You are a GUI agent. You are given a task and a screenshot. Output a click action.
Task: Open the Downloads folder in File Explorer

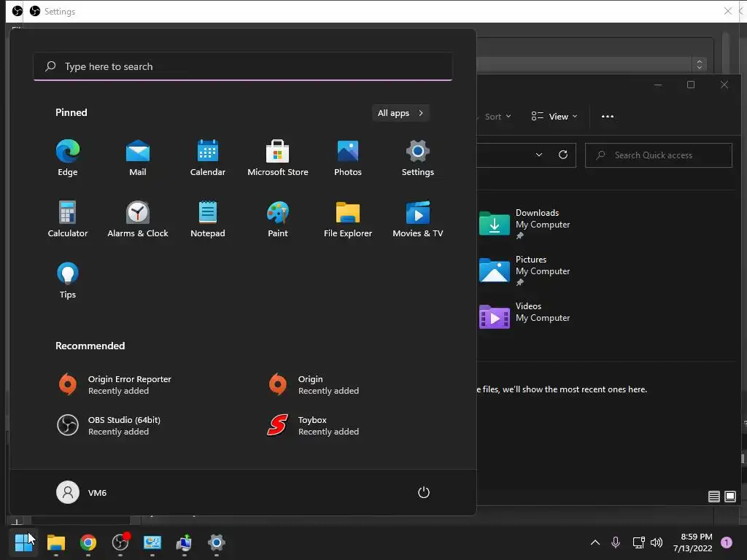tap(525, 224)
